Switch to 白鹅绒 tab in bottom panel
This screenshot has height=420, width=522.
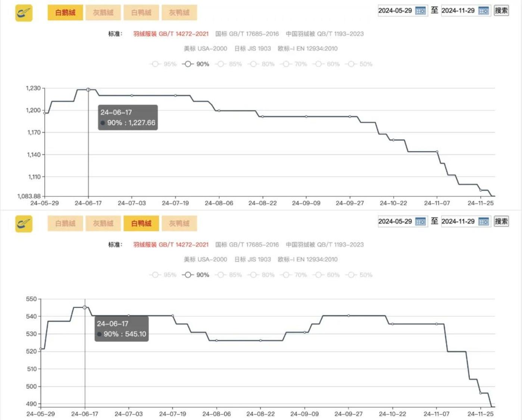(x=65, y=223)
